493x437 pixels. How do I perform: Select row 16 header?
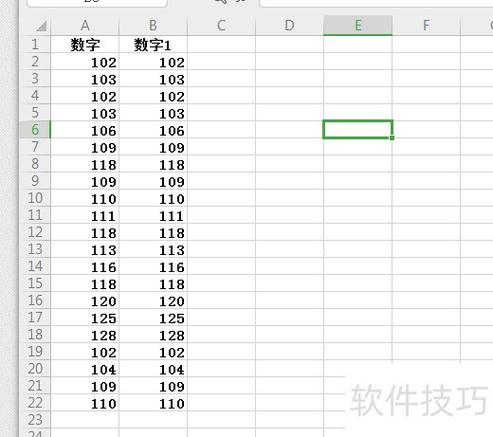pos(35,300)
